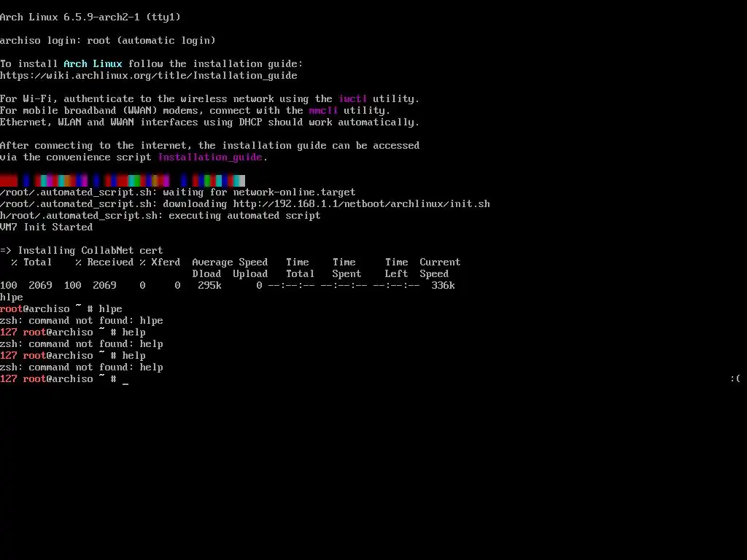
Task: Click the 'archiso login: root (automatic login)' line
Action: point(108,41)
